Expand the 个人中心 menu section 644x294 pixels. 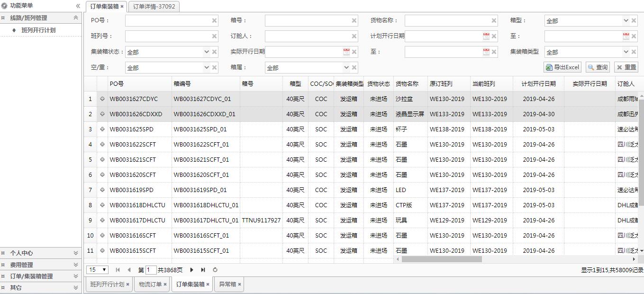pyautogui.click(x=75, y=253)
